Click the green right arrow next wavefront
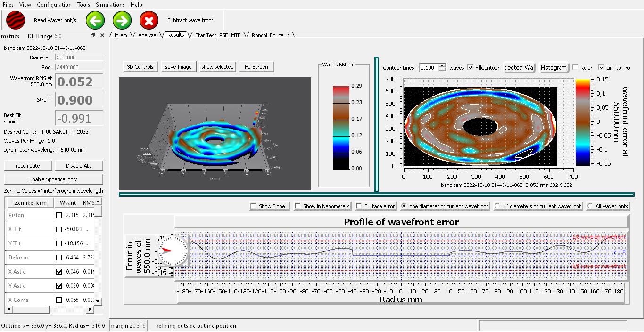The width and height of the screenshot is (644, 332). (122, 20)
